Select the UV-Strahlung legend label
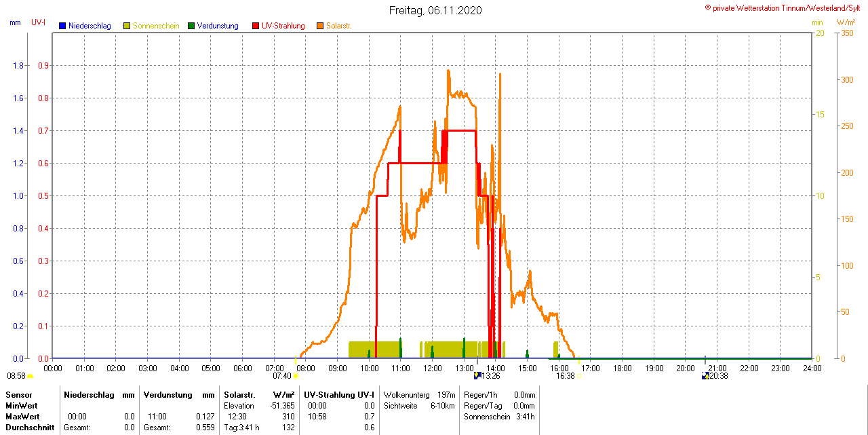This screenshot has width=868, height=435. pos(283,26)
